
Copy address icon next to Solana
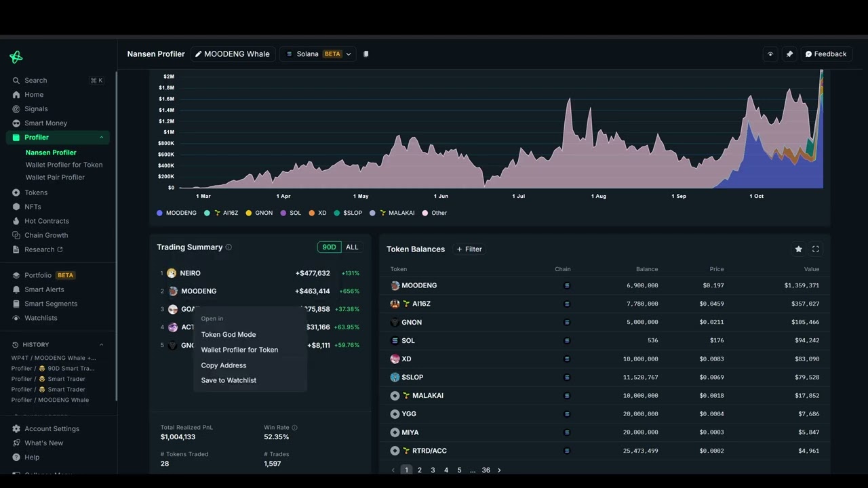coord(366,54)
